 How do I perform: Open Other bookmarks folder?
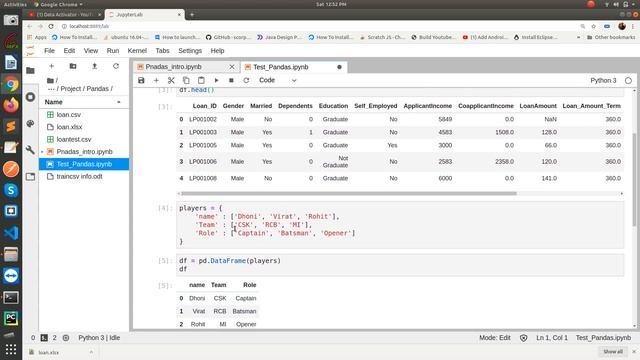click(611, 37)
